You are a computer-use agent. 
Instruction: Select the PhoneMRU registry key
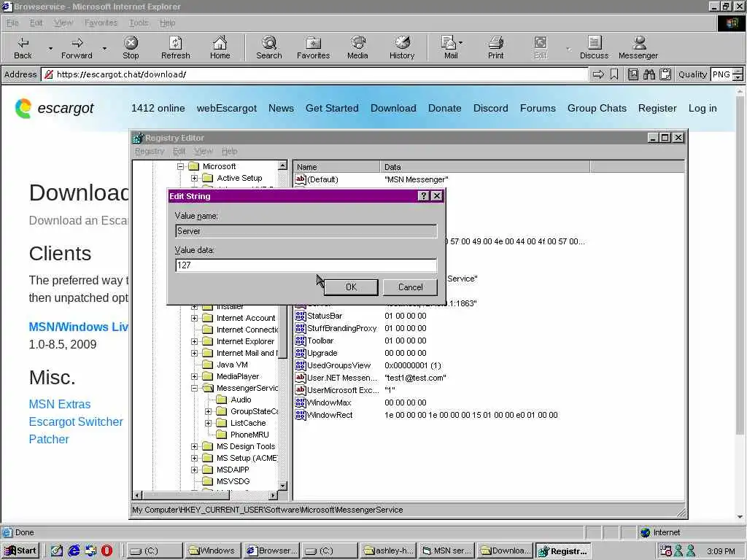point(249,435)
